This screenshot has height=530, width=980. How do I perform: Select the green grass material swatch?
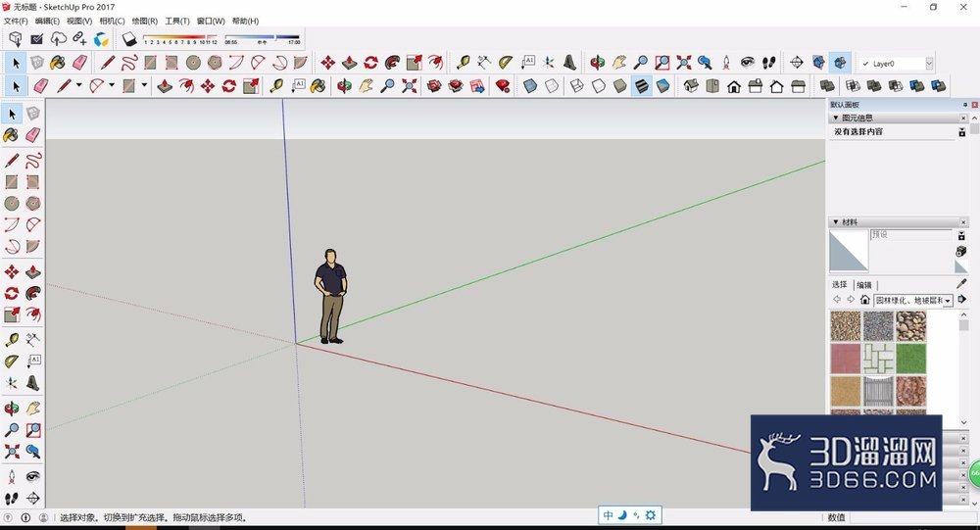pos(911,359)
